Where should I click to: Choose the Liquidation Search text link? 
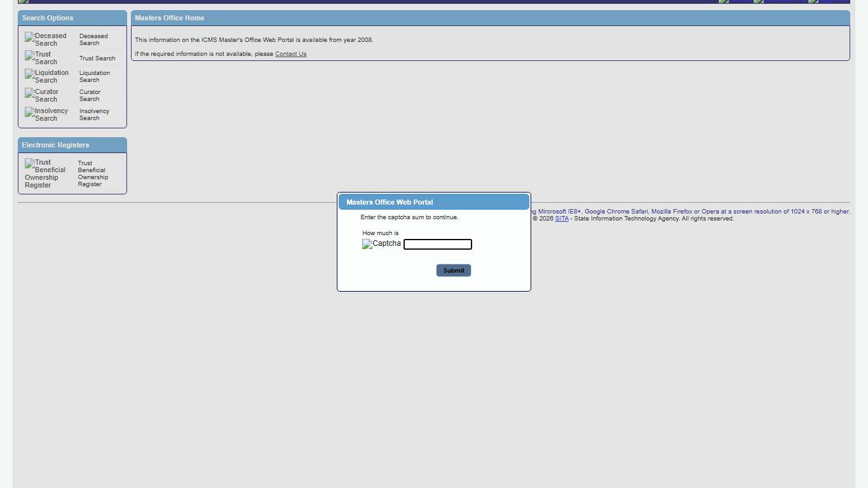click(94, 76)
